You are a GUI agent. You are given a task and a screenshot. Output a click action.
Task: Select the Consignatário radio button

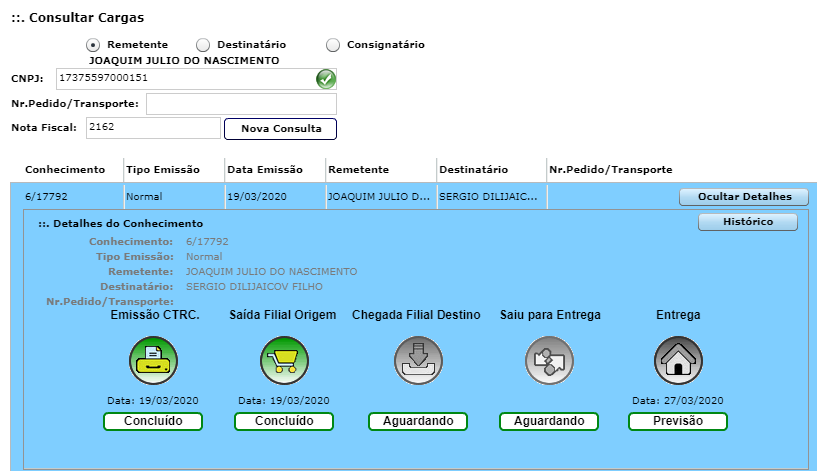[x=333, y=45]
